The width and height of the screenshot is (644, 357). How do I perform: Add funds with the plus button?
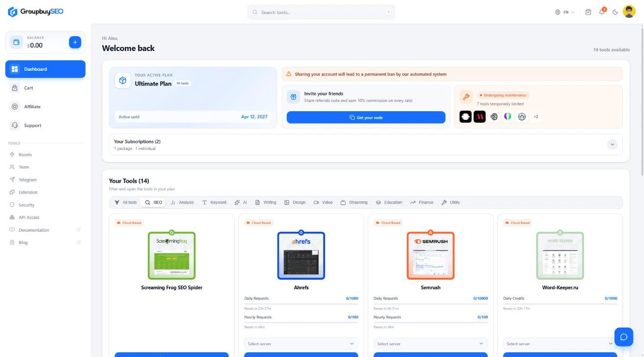(x=75, y=42)
